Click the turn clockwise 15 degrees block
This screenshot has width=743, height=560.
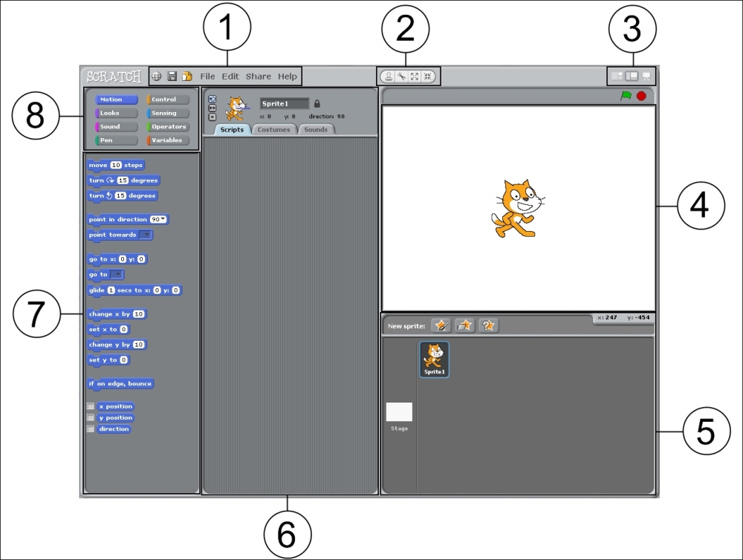click(x=123, y=180)
